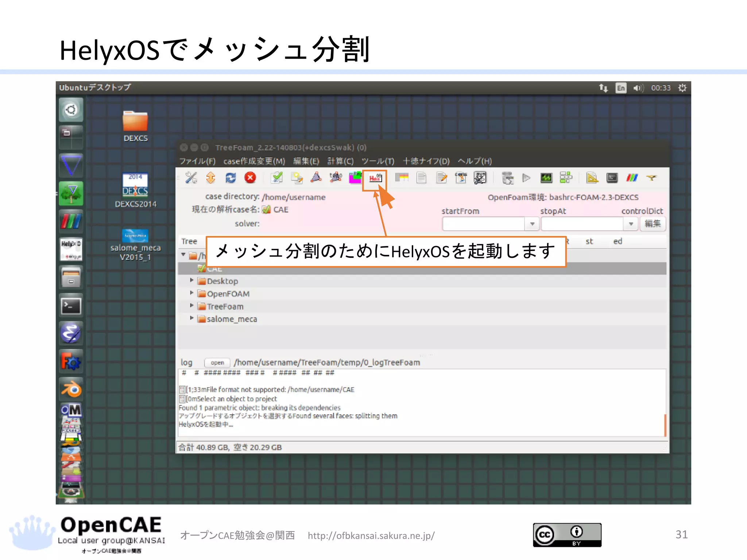Click the purple triangle mesh icon
Viewport: 747px width, 560px height.
point(316,178)
